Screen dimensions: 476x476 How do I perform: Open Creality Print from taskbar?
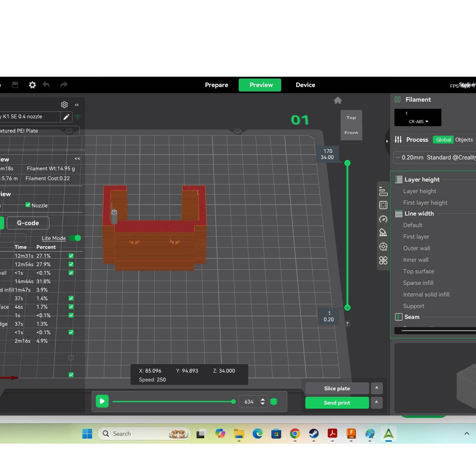pos(388,434)
